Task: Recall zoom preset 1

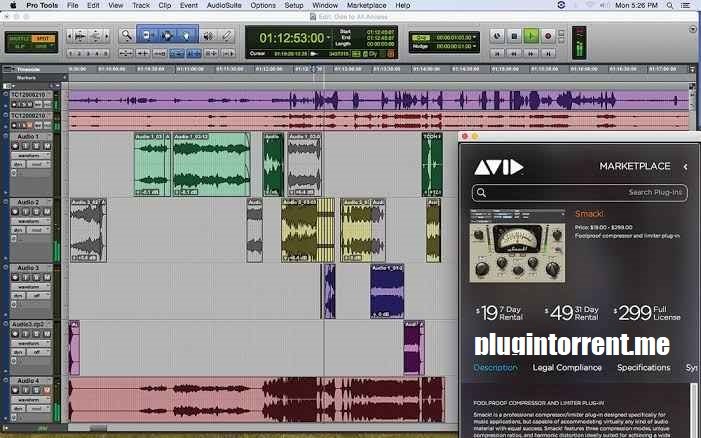Action: coord(70,53)
